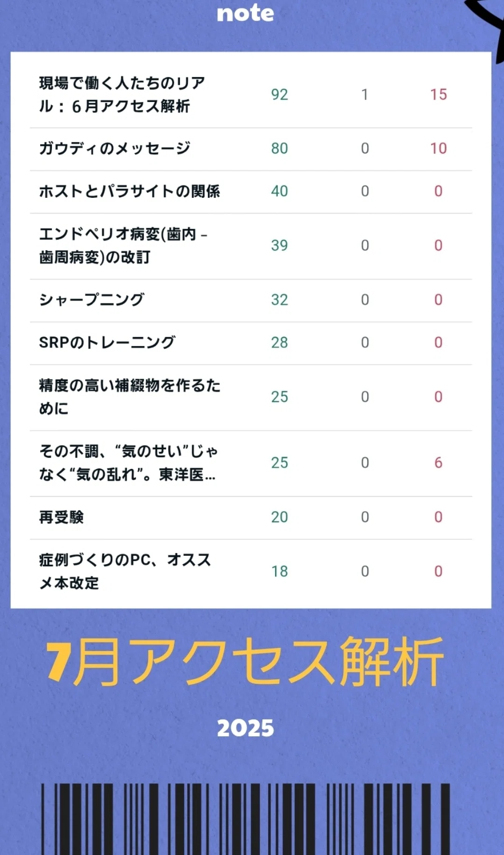Select the 精度の高い補綴物を作るために entry
The width and height of the screenshot is (504, 855).
129,397
